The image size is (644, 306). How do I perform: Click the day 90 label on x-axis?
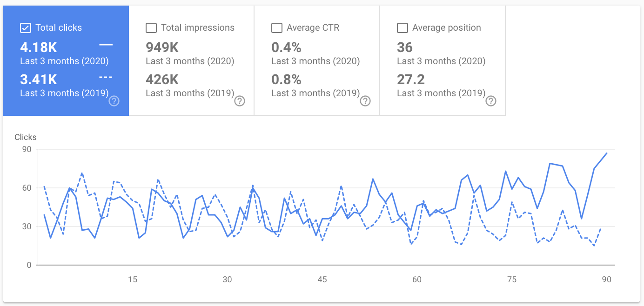click(x=606, y=279)
